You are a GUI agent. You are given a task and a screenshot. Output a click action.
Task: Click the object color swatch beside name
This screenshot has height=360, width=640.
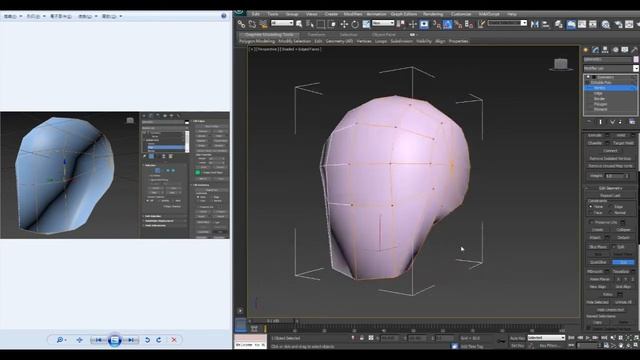click(x=636, y=60)
